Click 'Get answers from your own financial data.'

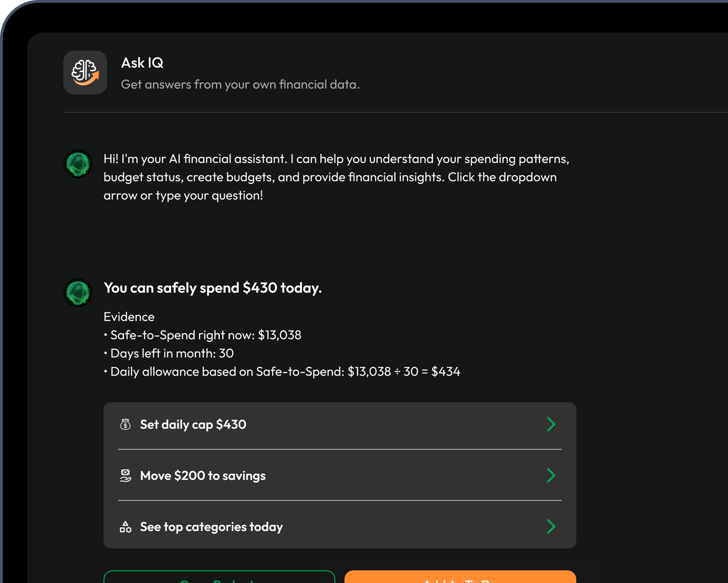click(x=240, y=84)
